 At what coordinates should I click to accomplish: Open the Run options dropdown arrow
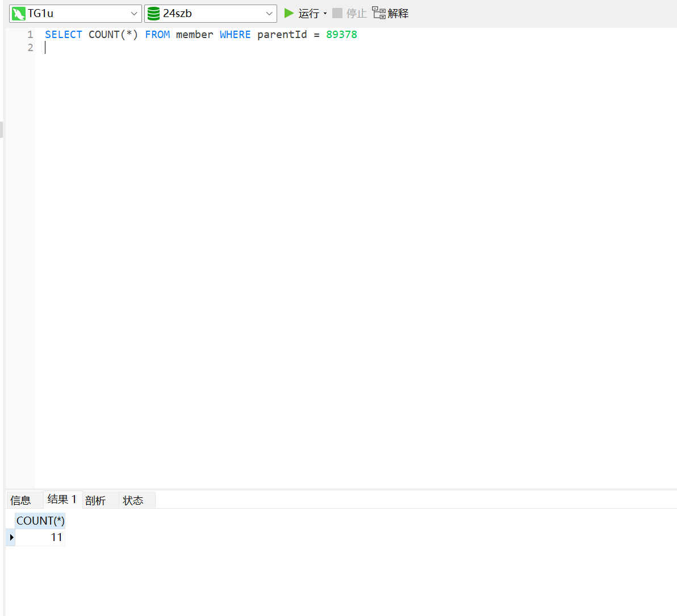pyautogui.click(x=325, y=14)
